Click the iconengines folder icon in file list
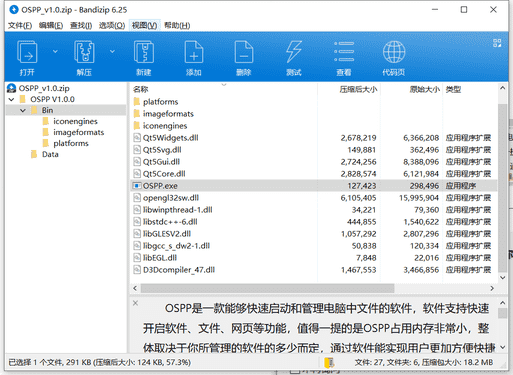513x375 pixels. [x=137, y=125]
